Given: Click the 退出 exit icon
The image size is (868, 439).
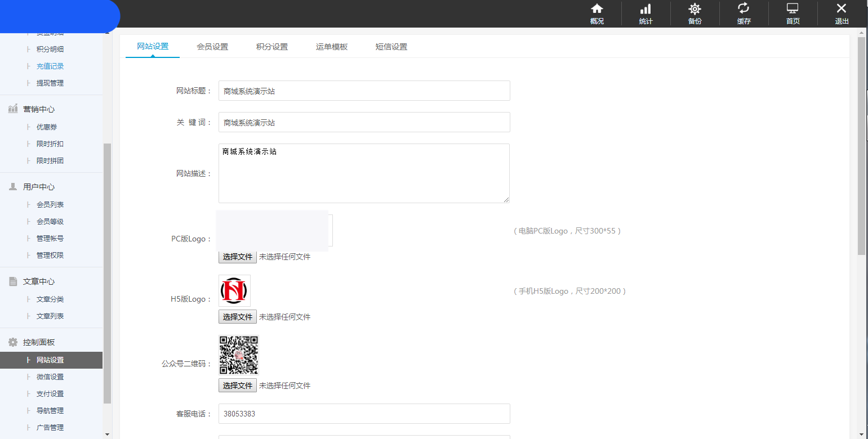Looking at the screenshot, I should tap(842, 12).
